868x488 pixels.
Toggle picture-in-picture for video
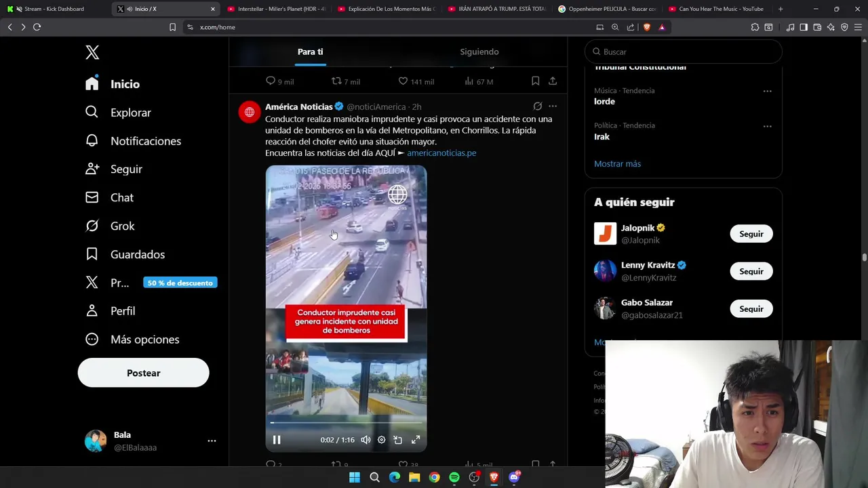tap(398, 440)
